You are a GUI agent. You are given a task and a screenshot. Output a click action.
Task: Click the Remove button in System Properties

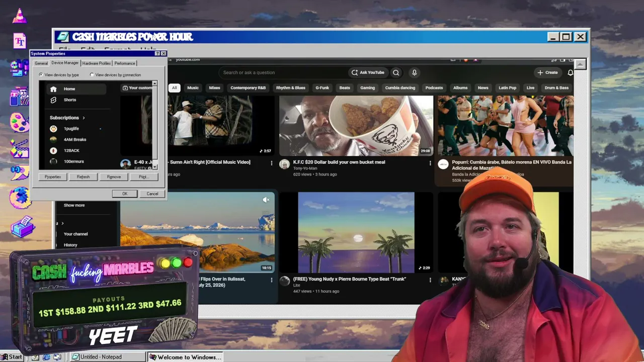(x=114, y=177)
